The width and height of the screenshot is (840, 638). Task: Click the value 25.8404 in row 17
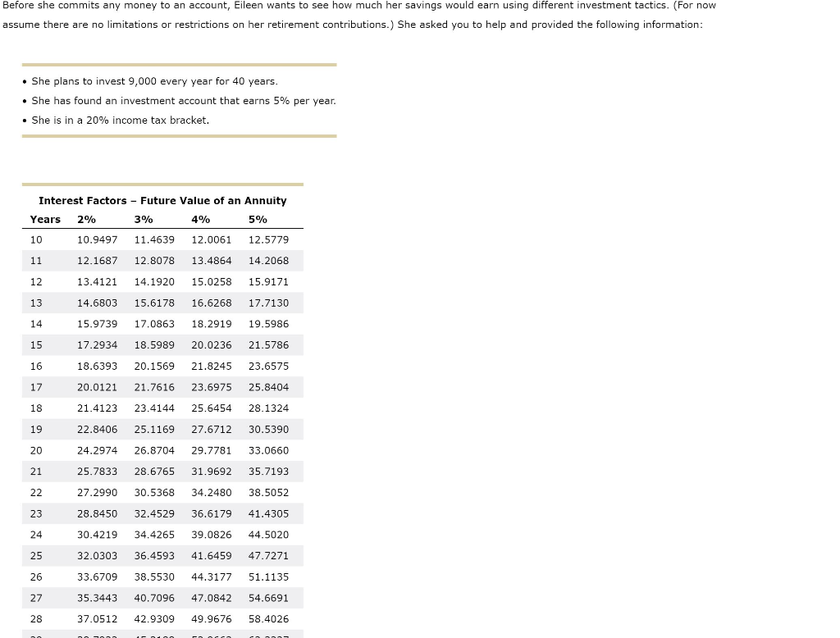pyautogui.click(x=268, y=387)
